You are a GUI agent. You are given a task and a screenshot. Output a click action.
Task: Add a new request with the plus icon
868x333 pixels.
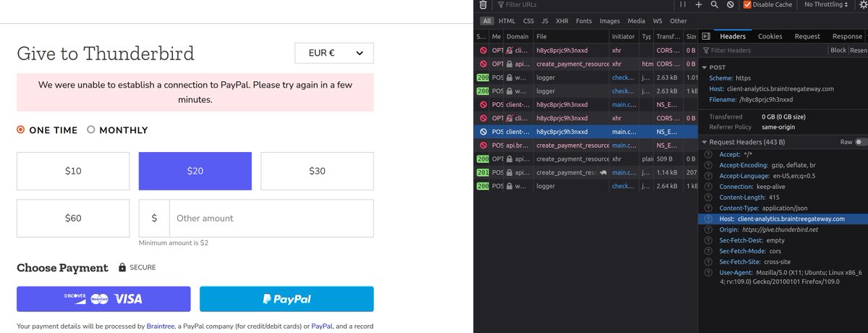699,4
